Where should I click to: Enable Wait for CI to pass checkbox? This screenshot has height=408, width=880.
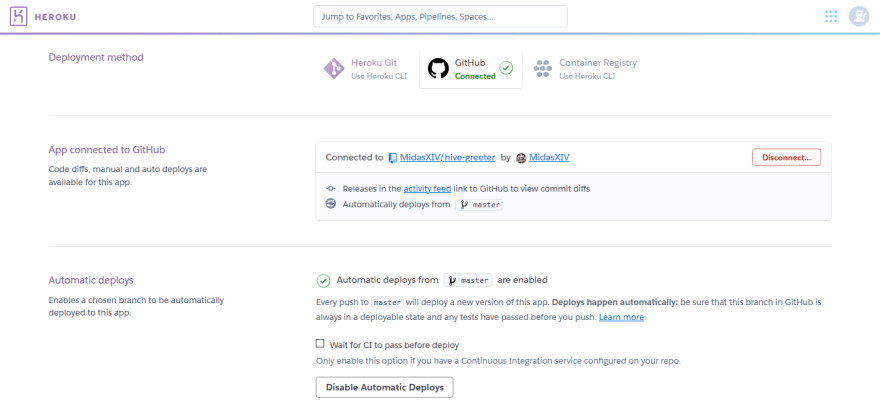[320, 343]
